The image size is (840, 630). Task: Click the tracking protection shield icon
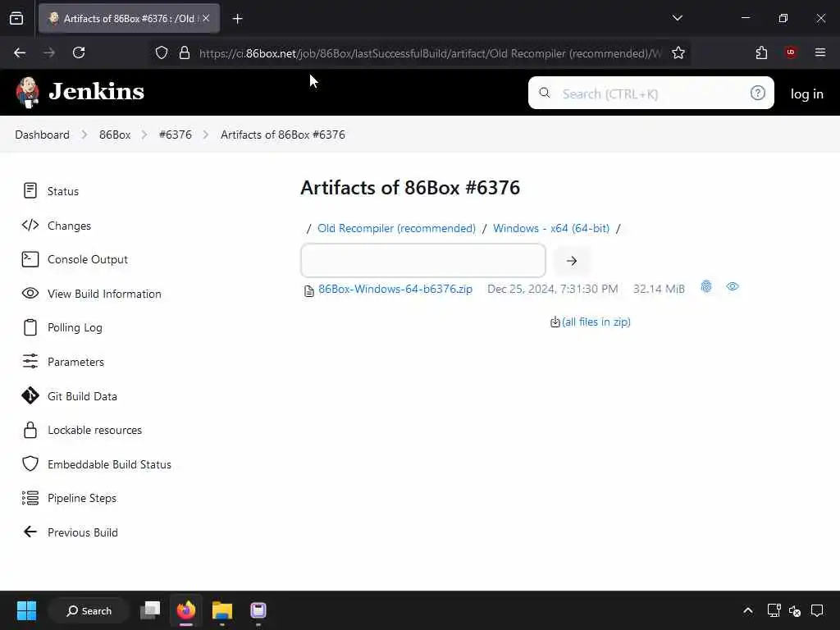click(x=162, y=53)
